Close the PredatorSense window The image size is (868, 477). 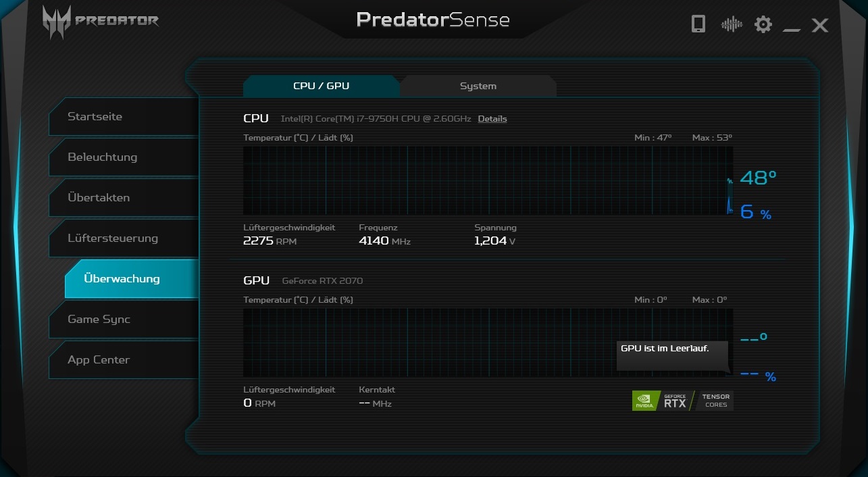click(x=820, y=26)
